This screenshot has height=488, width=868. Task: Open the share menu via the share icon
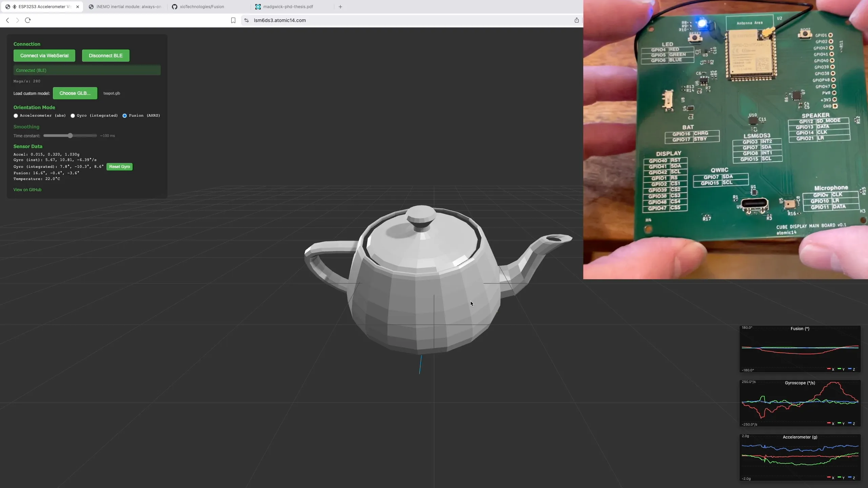[x=576, y=20]
